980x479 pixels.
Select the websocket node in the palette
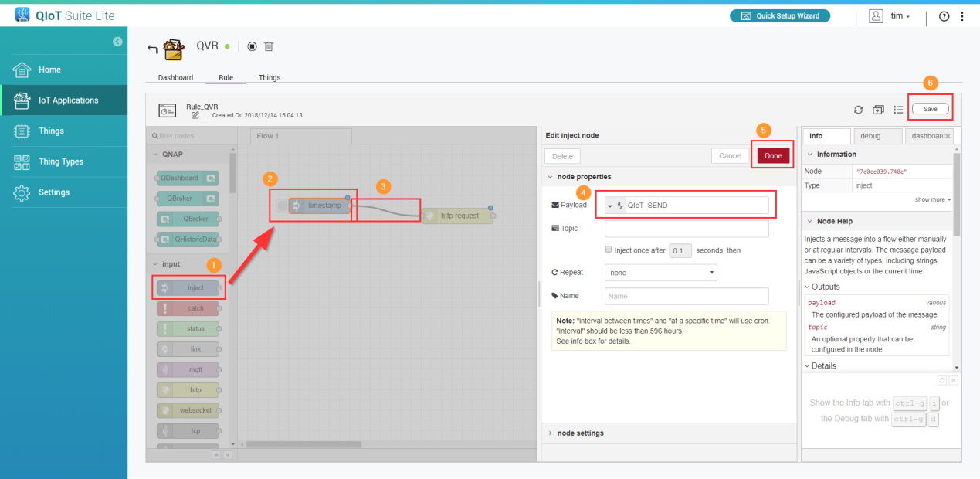pos(187,410)
